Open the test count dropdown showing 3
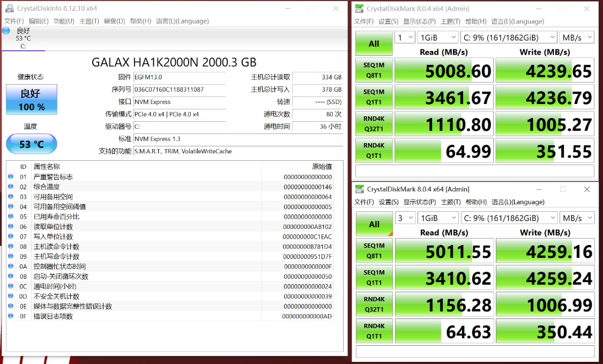The width and height of the screenshot is (603, 364). tap(405, 218)
